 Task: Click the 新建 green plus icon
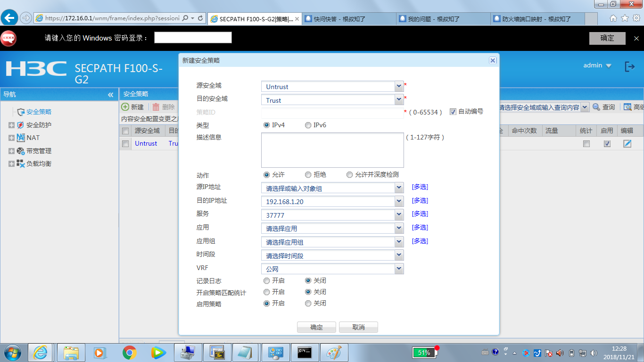click(125, 107)
